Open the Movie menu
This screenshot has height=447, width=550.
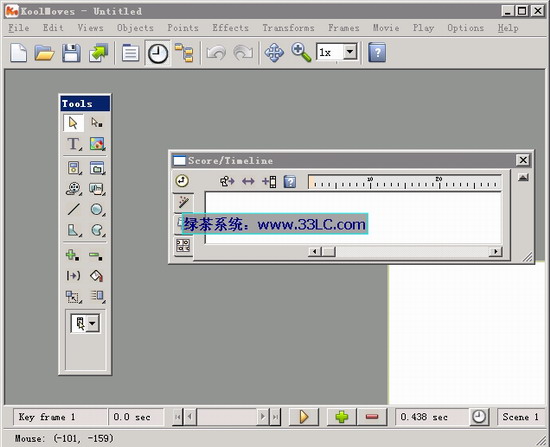pos(386,28)
